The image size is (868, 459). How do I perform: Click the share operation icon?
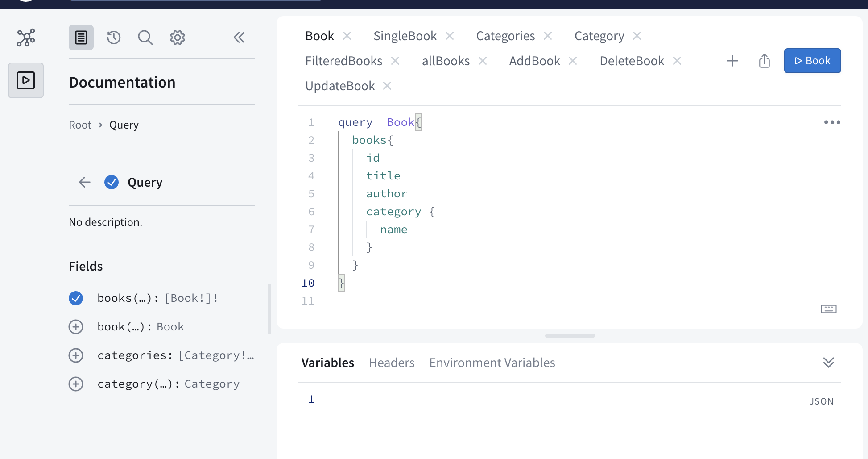(765, 61)
